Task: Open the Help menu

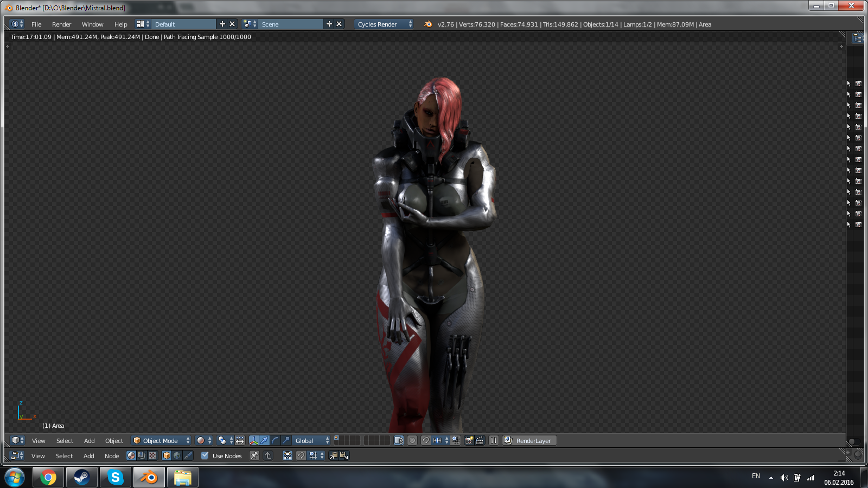Action: pos(120,24)
